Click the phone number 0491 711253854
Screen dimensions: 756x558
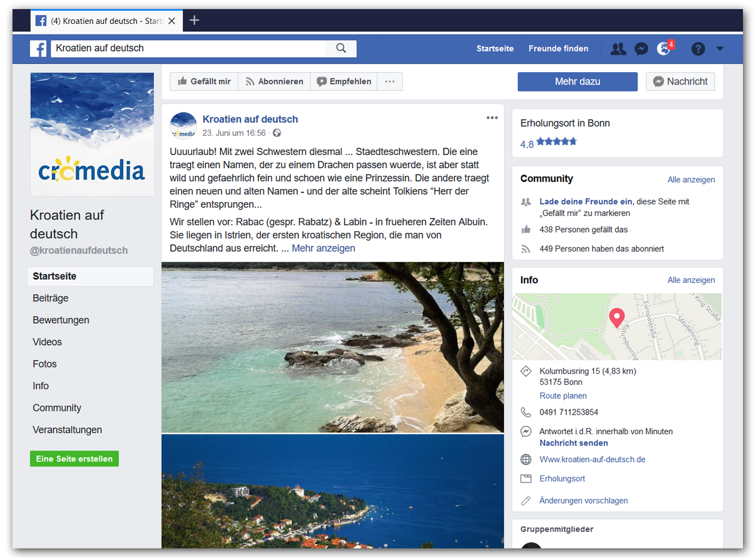click(569, 413)
